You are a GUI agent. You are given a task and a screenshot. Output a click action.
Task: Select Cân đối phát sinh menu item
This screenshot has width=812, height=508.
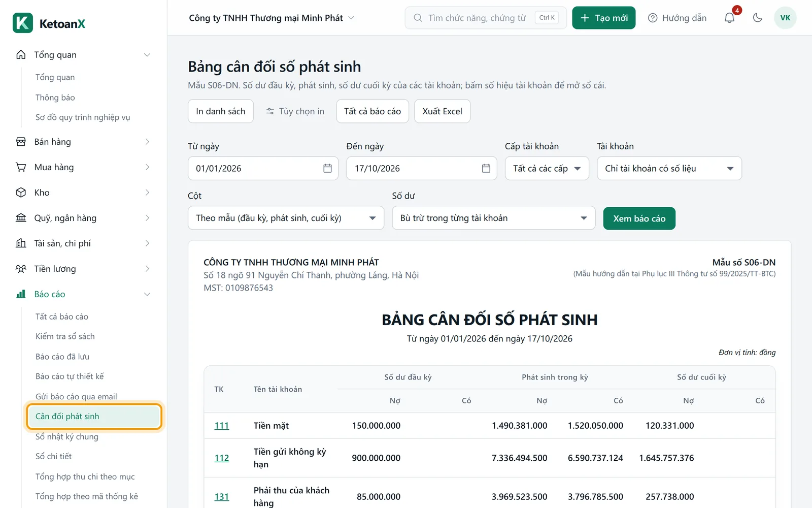click(94, 417)
